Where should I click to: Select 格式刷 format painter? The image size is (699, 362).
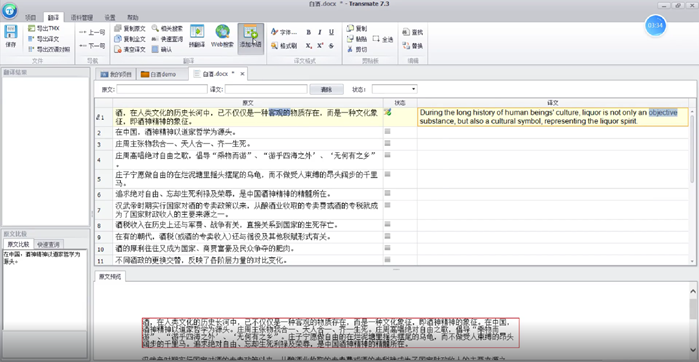point(284,45)
